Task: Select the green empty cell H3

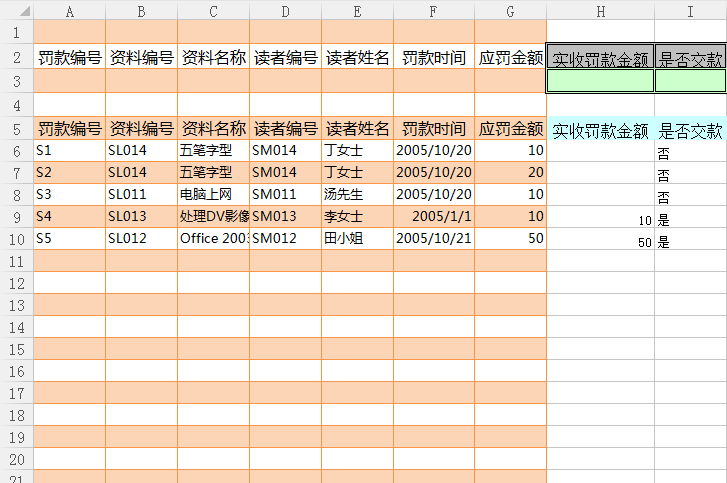Action: click(600, 81)
